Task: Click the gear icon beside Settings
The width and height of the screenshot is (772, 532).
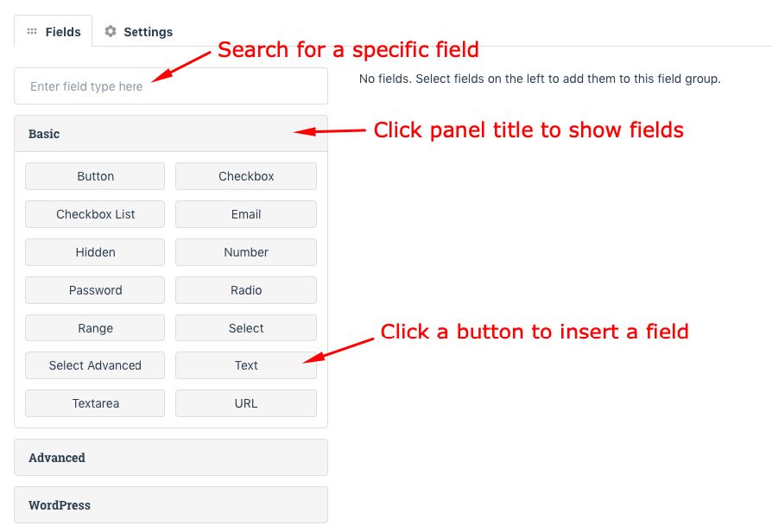Action: point(110,31)
